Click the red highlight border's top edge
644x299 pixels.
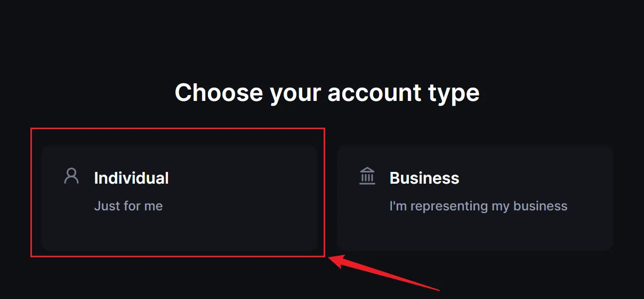178,128
